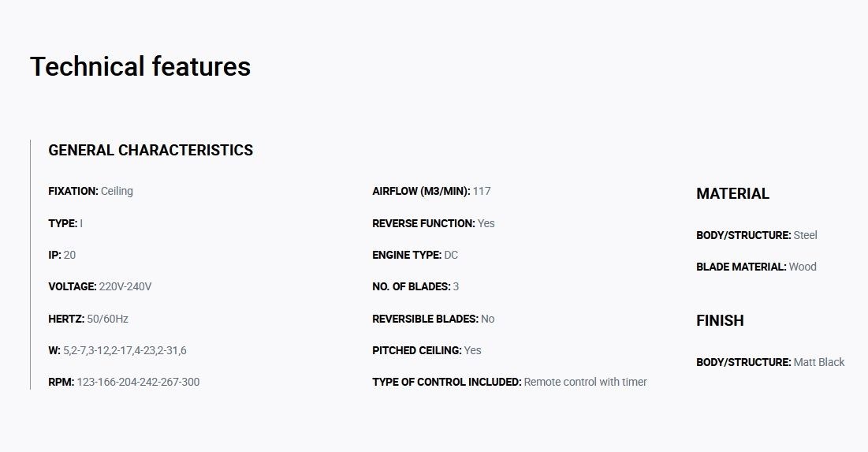Select the Matt Black finish value
This screenshot has height=452, width=868.
coord(819,362)
